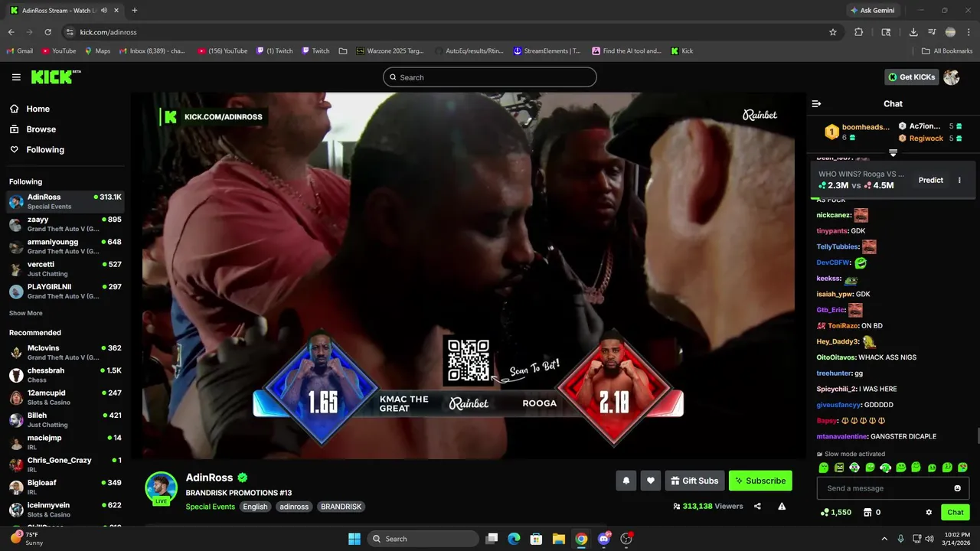Open the channel points shop icon
980x551 pixels.
(867, 513)
